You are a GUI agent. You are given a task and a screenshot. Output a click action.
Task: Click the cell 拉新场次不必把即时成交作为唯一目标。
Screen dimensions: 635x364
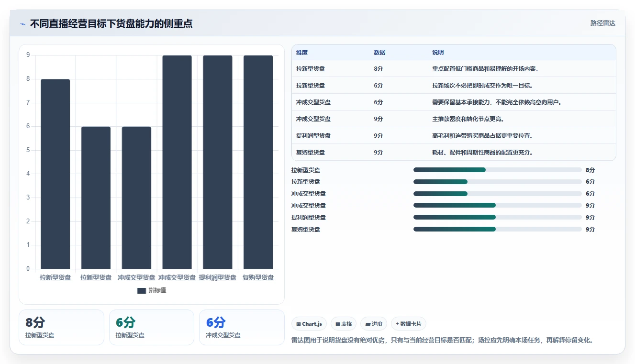pyautogui.click(x=482, y=86)
